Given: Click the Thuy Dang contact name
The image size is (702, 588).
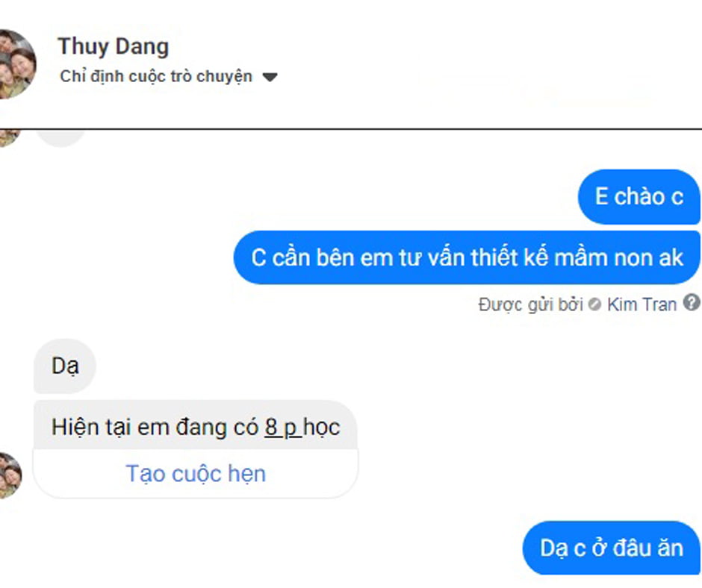Looking at the screenshot, I should 114,46.
